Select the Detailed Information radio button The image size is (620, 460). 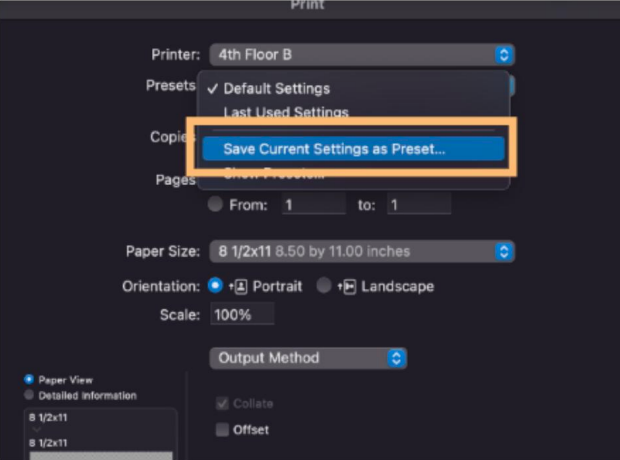(x=29, y=395)
